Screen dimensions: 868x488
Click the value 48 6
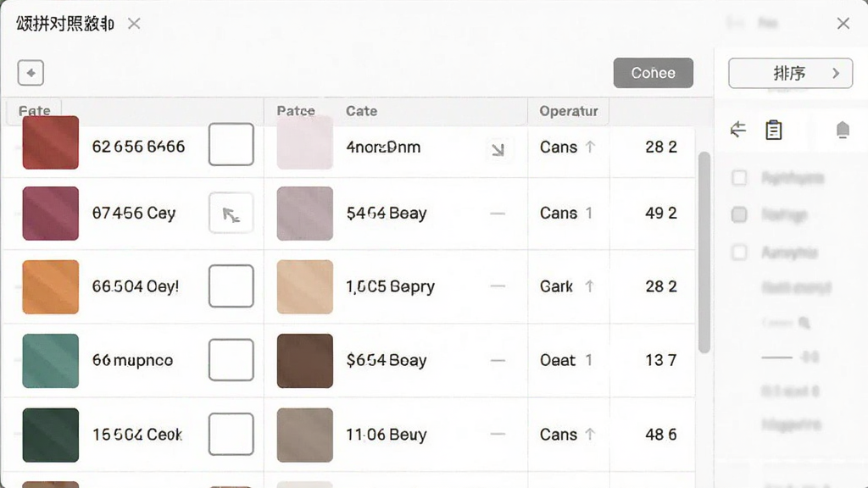point(661,435)
